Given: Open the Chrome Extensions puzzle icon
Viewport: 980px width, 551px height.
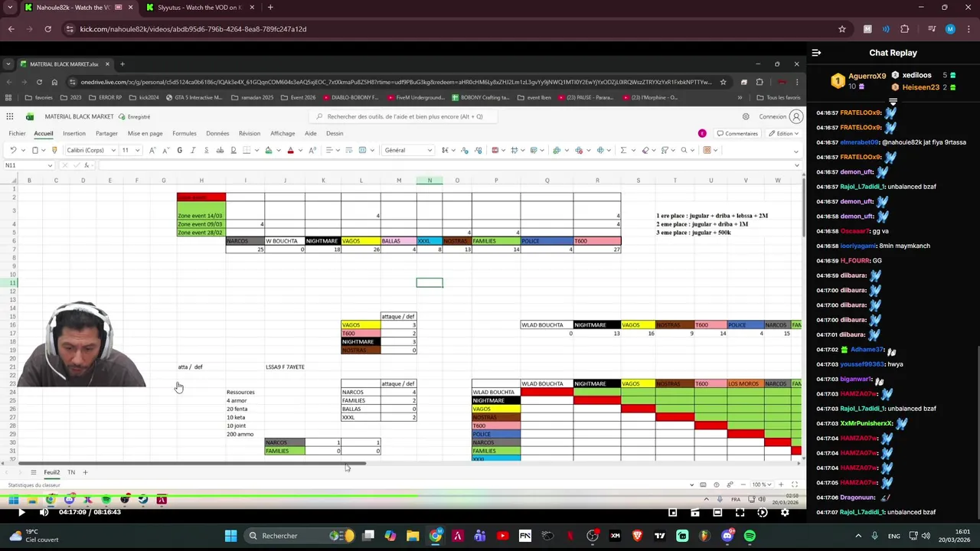Looking at the screenshot, I should coord(904,29).
